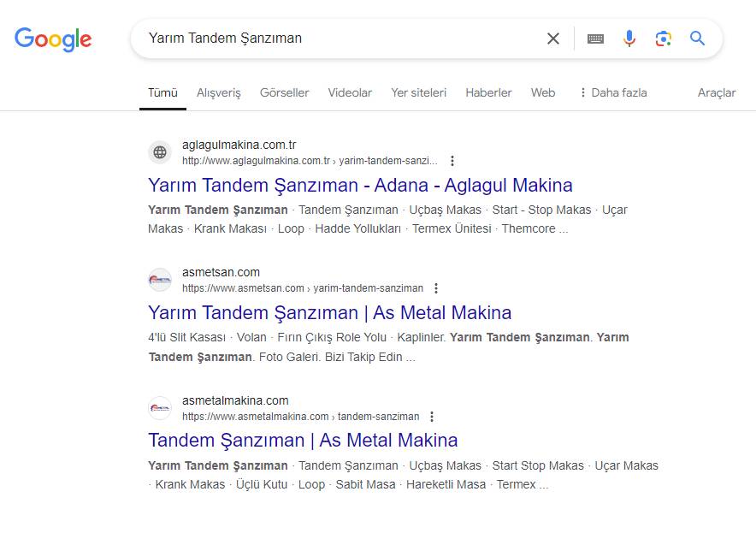Open Yarım Tandem Şanzıman - Adana result
The image size is (756, 539).
coord(360,186)
